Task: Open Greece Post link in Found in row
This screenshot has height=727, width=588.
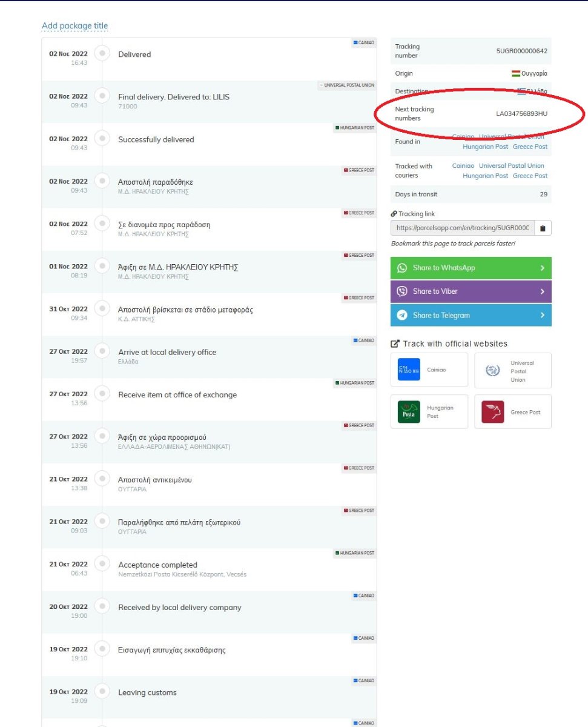Action: 530,147
